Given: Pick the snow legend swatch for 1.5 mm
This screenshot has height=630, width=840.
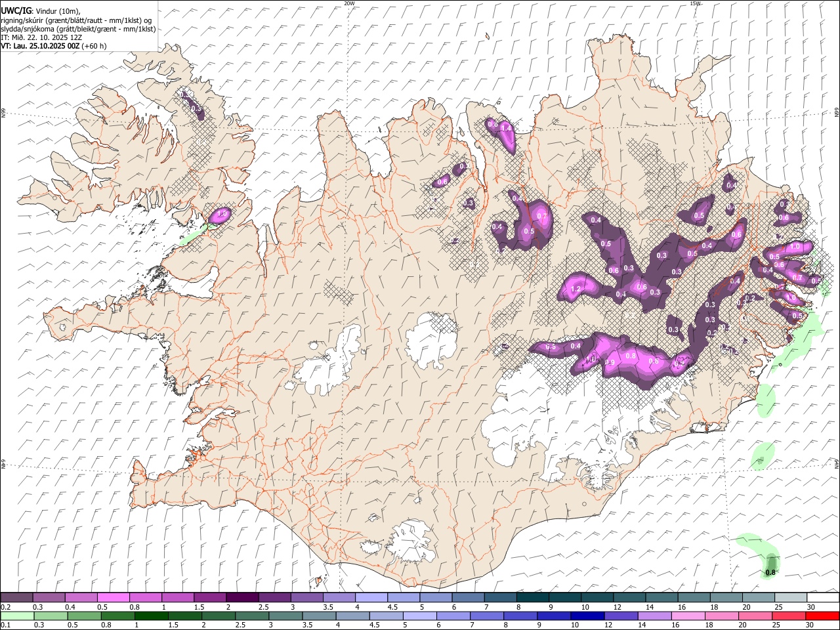Looking at the screenshot, I should tap(209, 598).
